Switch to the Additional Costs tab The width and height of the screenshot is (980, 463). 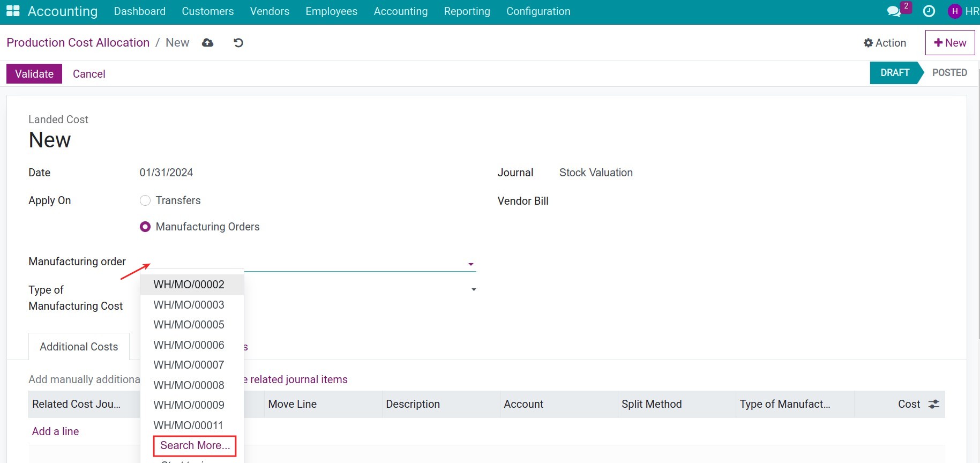(79, 347)
